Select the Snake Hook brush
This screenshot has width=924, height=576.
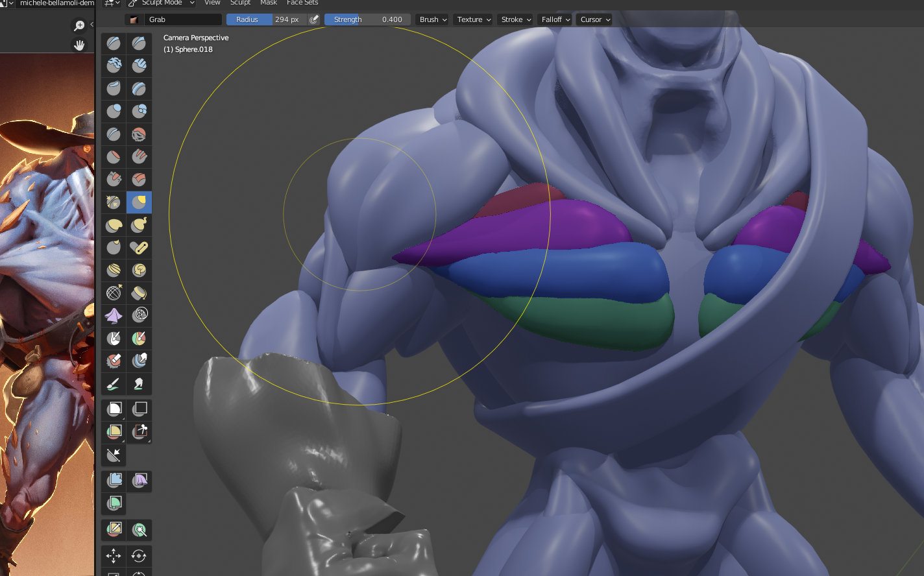click(x=139, y=225)
